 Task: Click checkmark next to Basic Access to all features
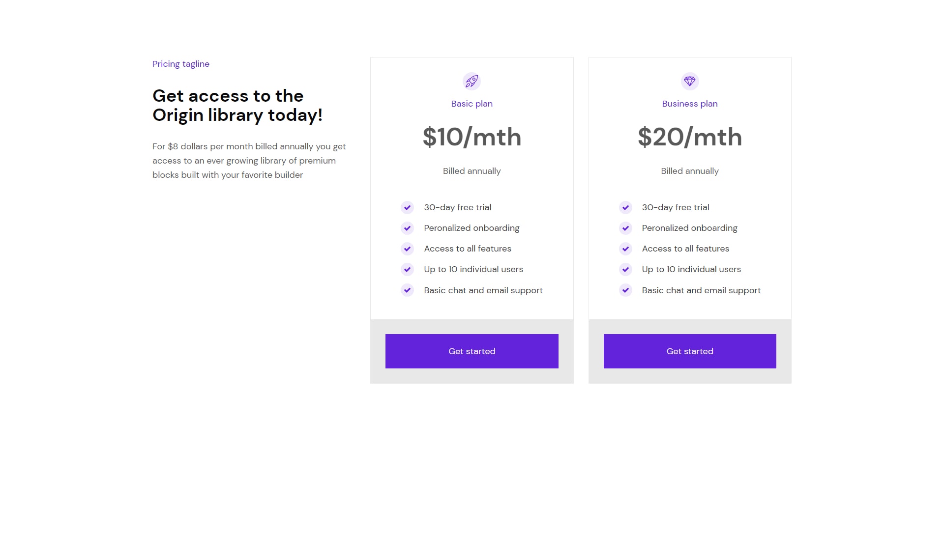click(x=407, y=249)
